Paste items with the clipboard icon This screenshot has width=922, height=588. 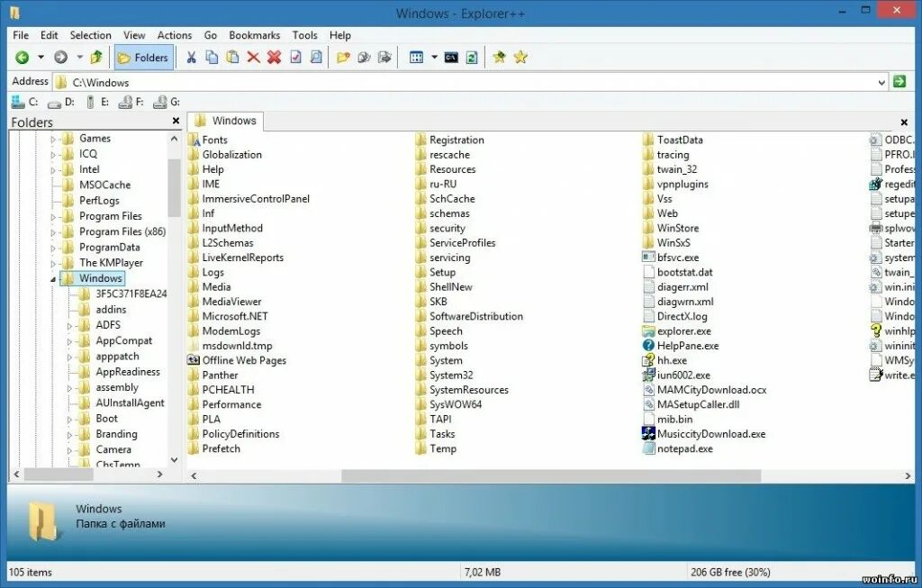click(232, 57)
